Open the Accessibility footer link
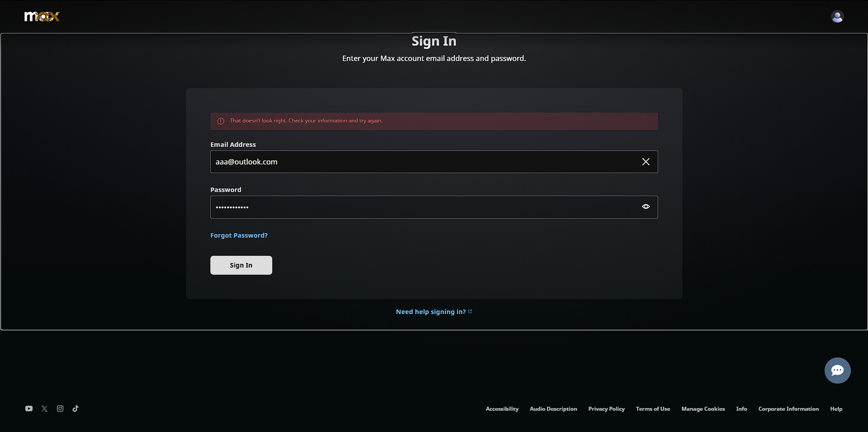The width and height of the screenshot is (868, 432). [502, 409]
